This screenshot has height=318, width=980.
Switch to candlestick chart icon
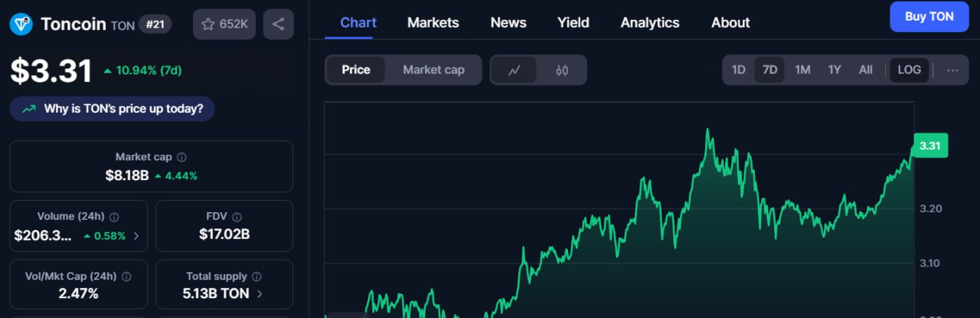[562, 70]
